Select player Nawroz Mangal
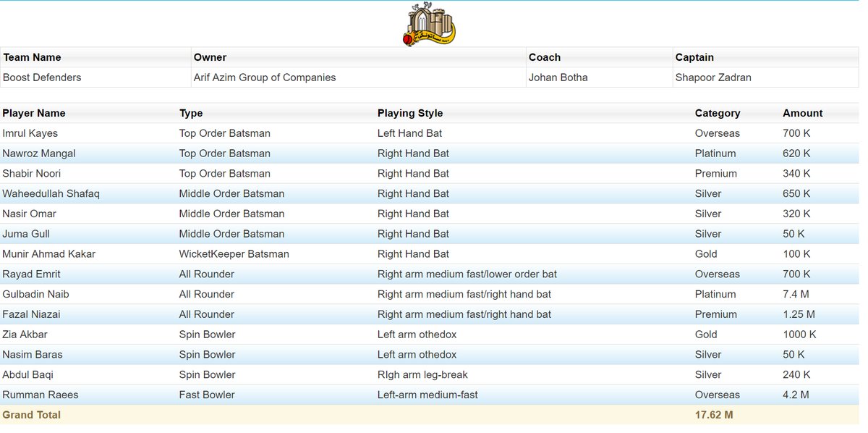 pos(39,154)
